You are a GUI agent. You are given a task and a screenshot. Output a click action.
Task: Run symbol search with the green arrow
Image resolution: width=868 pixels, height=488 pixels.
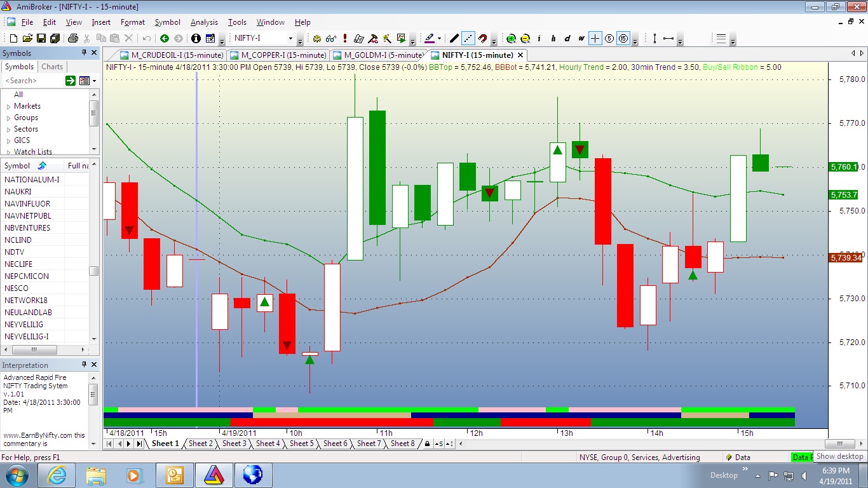[71, 81]
